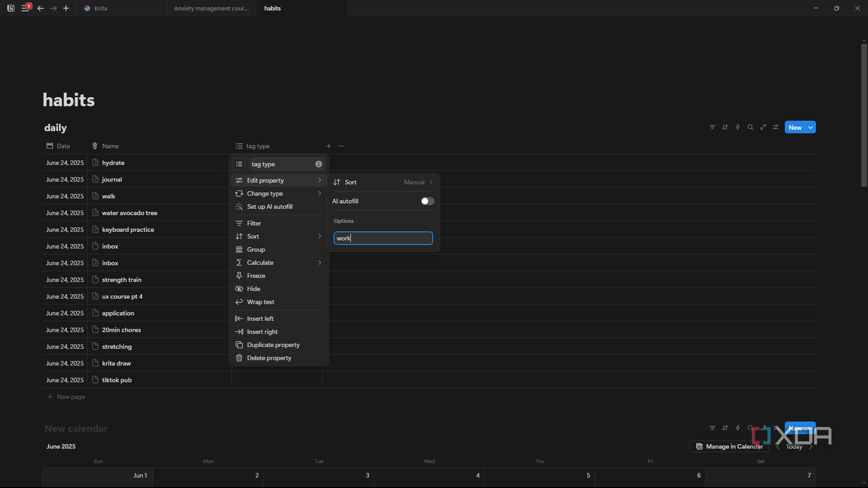This screenshot has height=488, width=868.
Task: Toggle AI autofill switch
Action: (x=427, y=201)
